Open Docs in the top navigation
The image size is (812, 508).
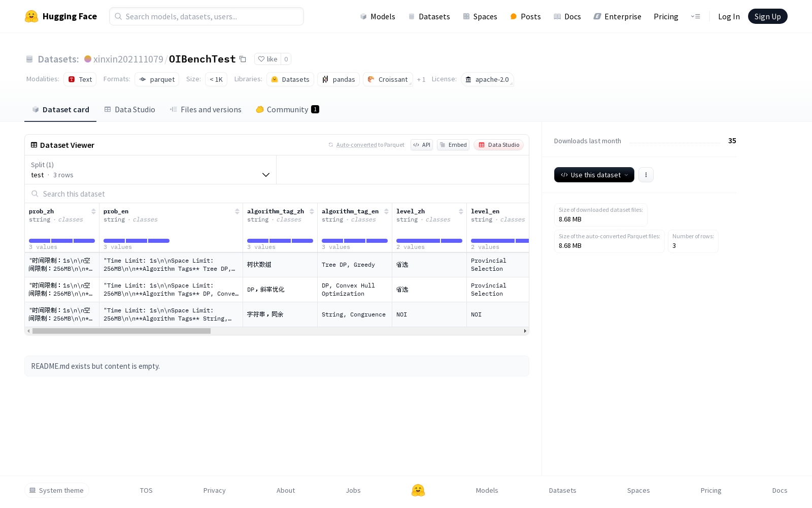pyautogui.click(x=567, y=16)
